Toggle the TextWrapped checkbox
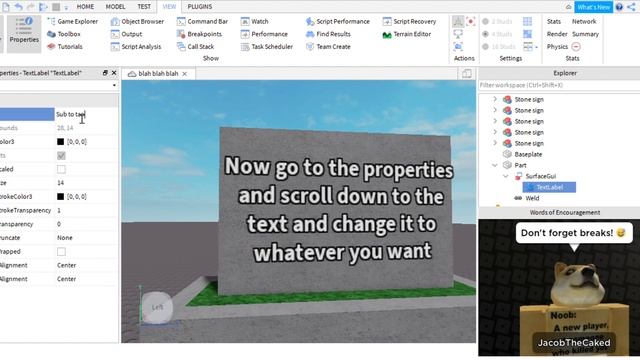640x360 pixels. pos(61,251)
